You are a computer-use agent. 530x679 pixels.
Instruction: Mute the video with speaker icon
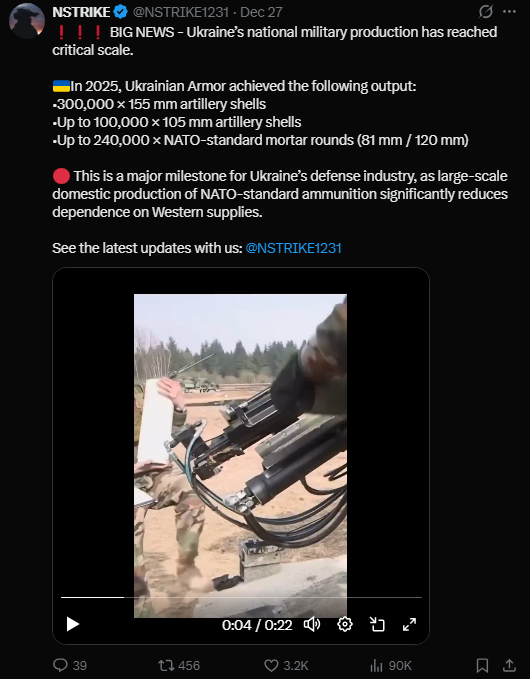tap(312, 624)
